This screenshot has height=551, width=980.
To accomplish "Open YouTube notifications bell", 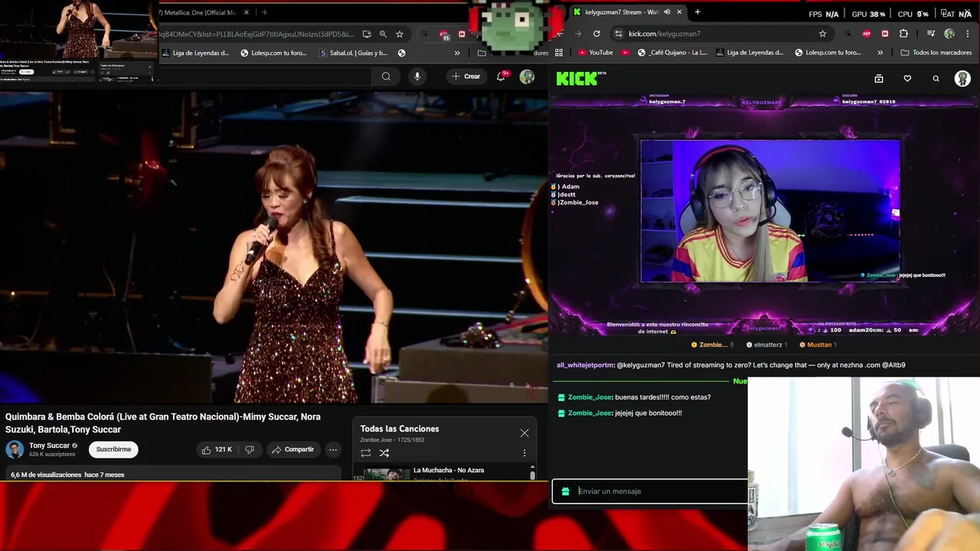I will [501, 77].
